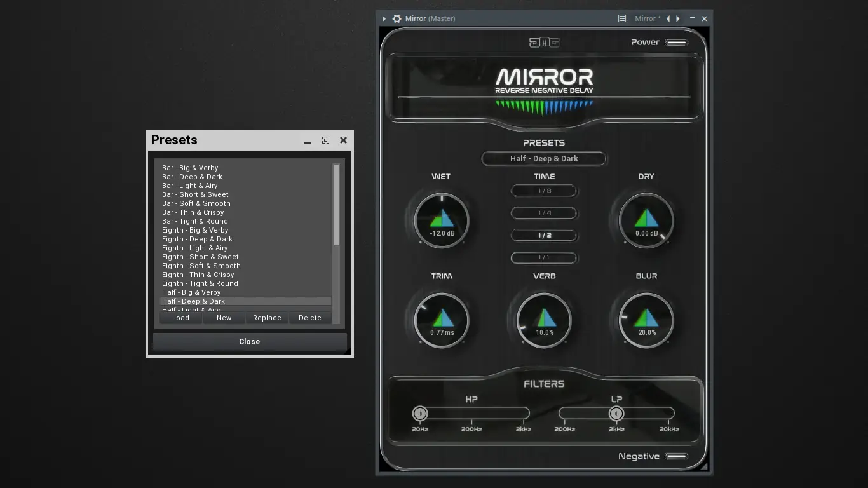The width and height of the screenshot is (868, 488).
Task: Select the 1/8 time division
Action: pos(544,191)
